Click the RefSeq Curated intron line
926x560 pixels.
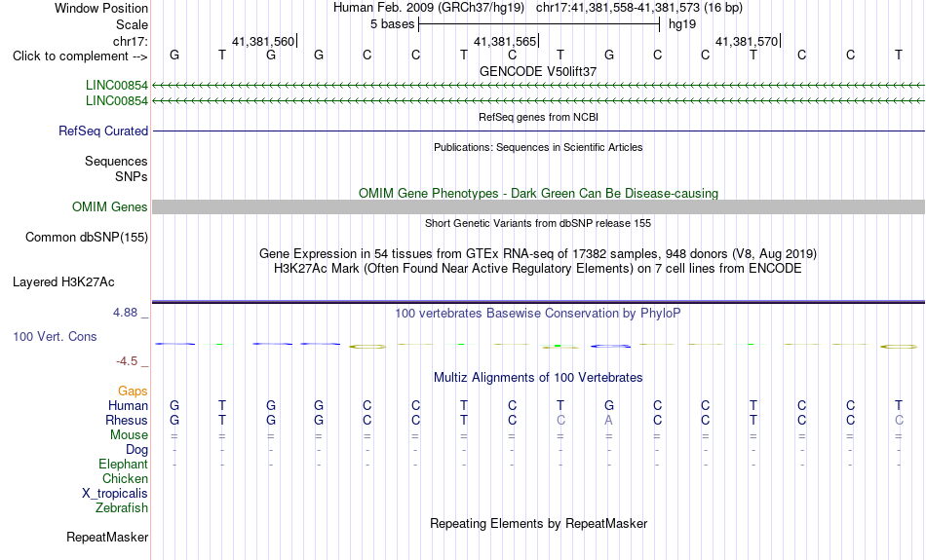pyautogui.click(x=538, y=131)
